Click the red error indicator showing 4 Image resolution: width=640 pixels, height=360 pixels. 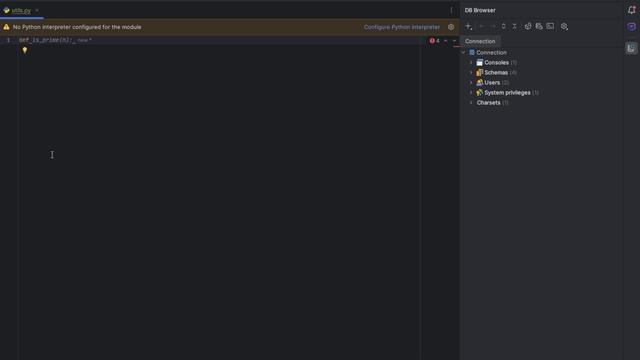point(434,41)
